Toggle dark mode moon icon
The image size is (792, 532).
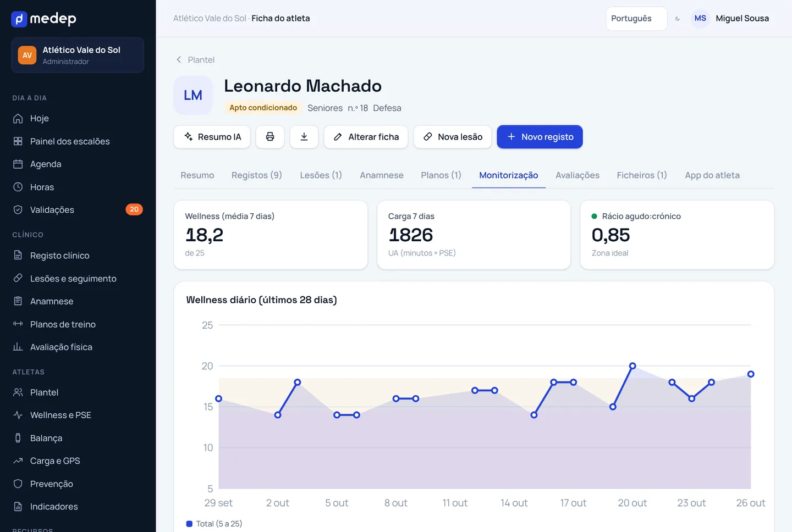click(x=678, y=19)
